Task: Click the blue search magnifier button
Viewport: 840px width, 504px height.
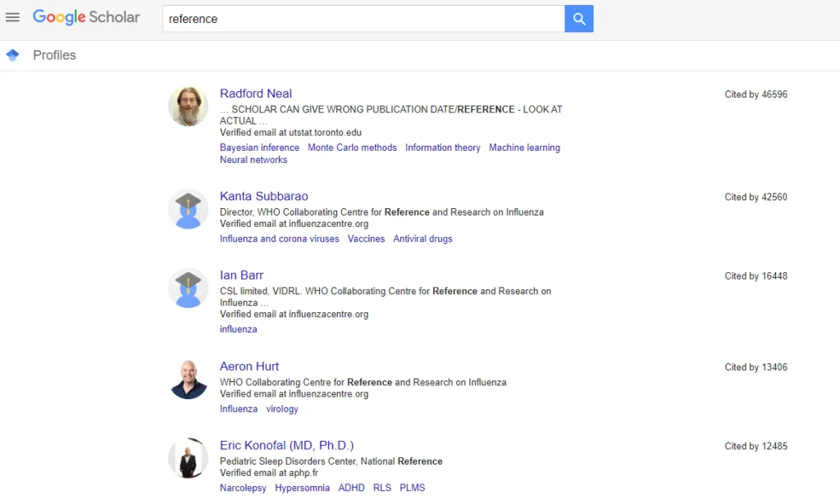Action: [579, 19]
